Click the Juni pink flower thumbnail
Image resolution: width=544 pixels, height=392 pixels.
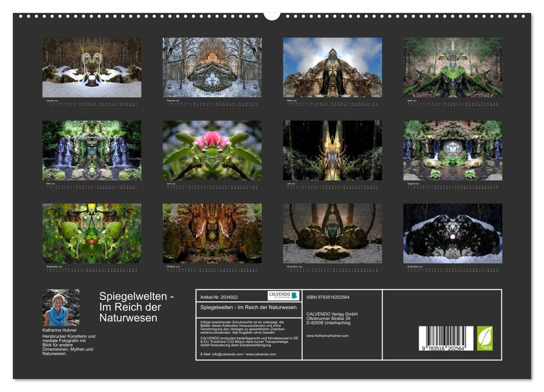coord(212,150)
